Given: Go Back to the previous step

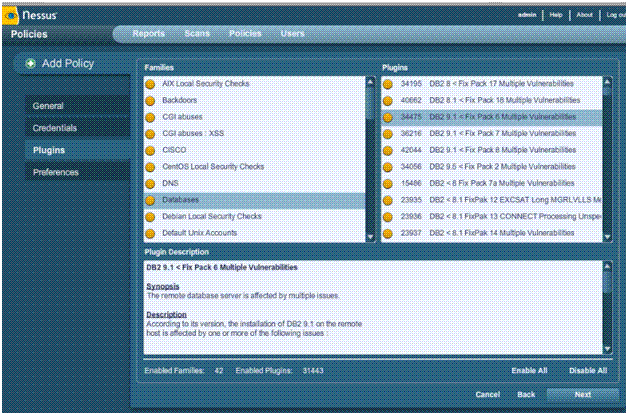Looking at the screenshot, I should point(526,395).
